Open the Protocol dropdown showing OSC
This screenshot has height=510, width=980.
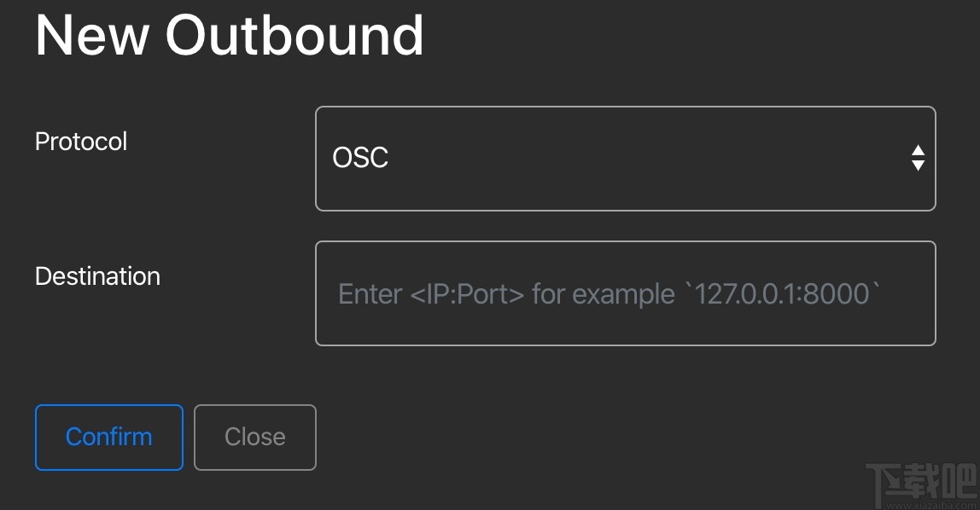tap(625, 158)
